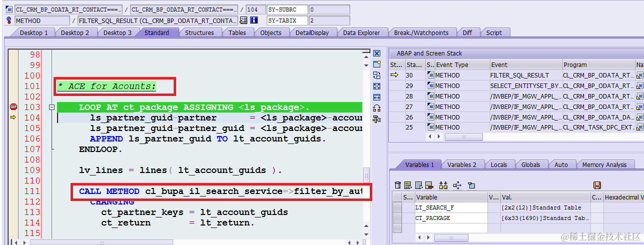Click the select-all corner cell of variables table

(x=397, y=197)
